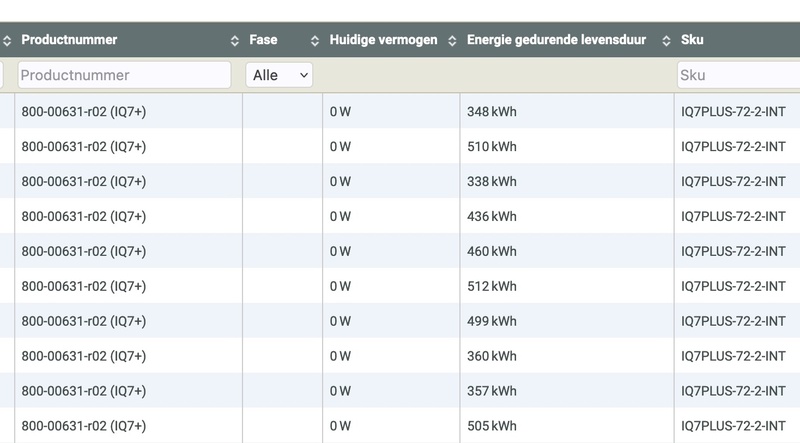
Task: Click the Huidige vermogen header label
Action: 383,40
